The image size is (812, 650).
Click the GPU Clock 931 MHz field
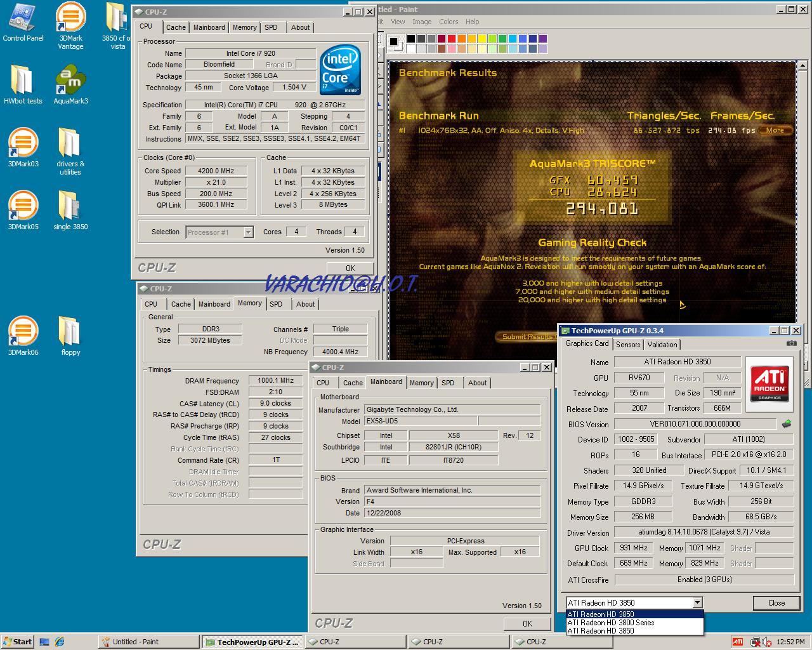[x=633, y=548]
